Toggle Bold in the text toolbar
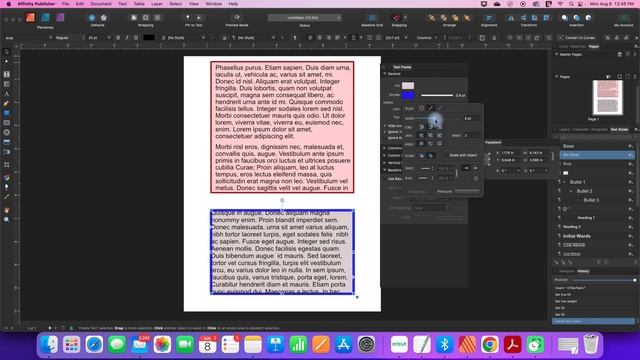This screenshot has height=360, width=640. click(118, 38)
